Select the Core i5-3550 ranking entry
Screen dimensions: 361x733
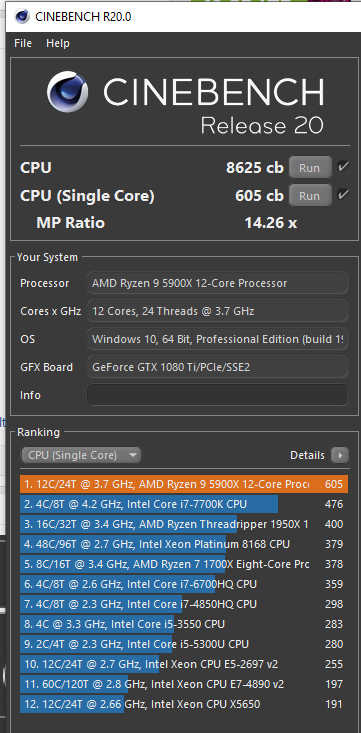pos(184,624)
